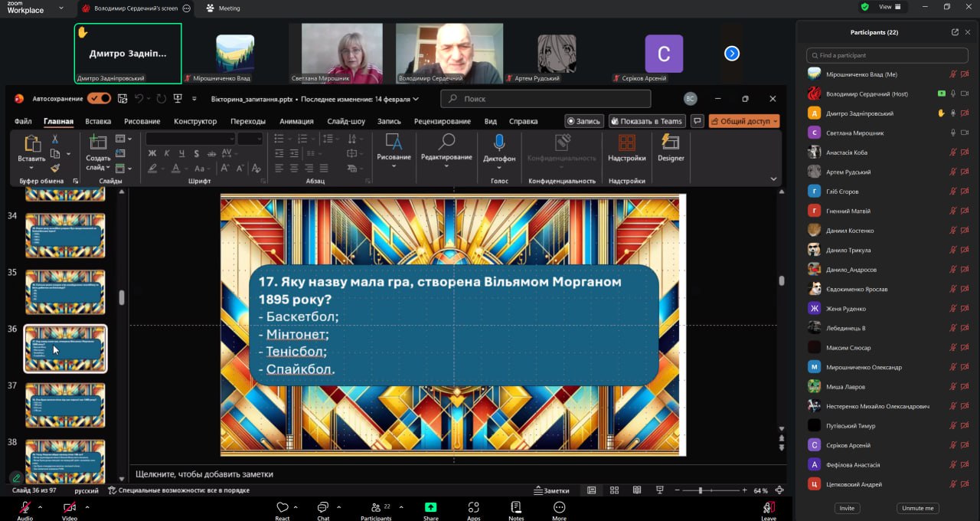The height and width of the screenshot is (521, 980).
Task: Turn on camera with Video button
Action: tap(69, 508)
